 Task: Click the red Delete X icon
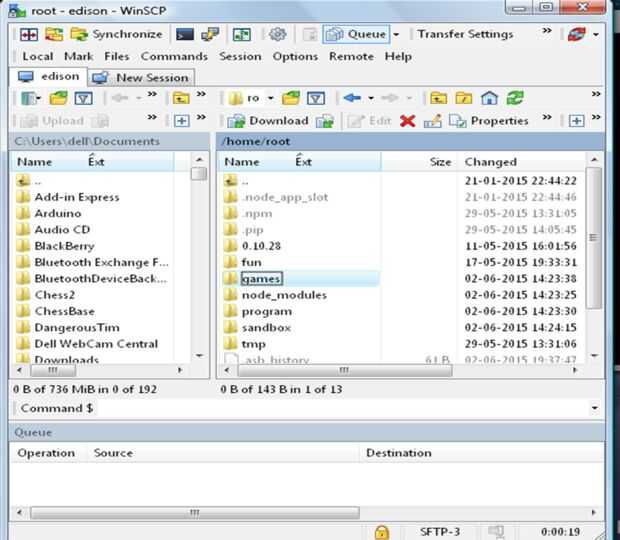407,121
